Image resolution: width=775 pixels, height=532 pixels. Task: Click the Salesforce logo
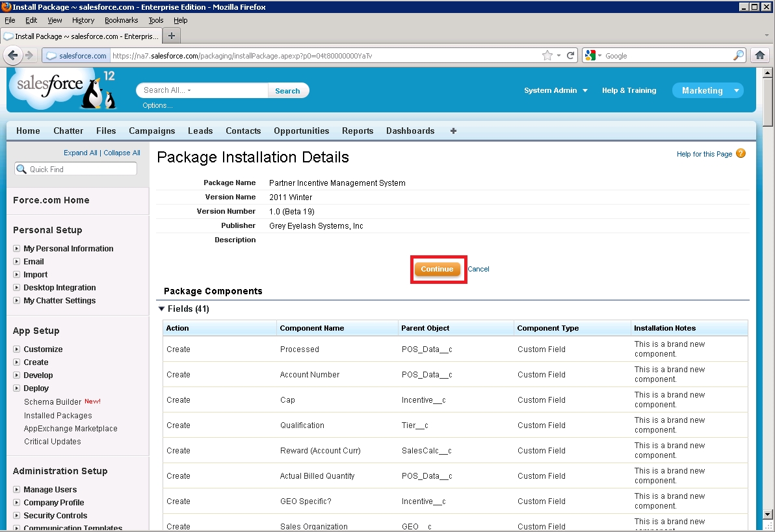(x=50, y=85)
